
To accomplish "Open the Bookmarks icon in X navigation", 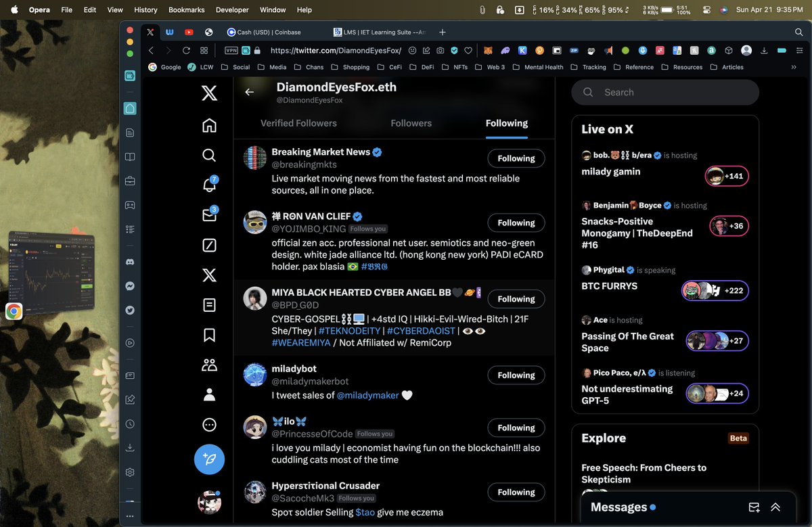I will 209,335.
